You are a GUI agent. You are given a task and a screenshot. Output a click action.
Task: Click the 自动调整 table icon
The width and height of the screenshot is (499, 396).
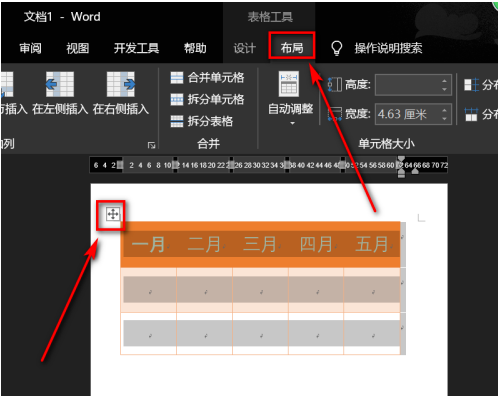[289, 84]
